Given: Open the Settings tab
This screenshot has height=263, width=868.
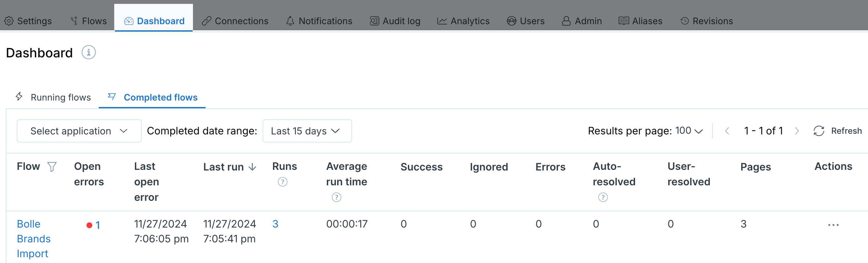Looking at the screenshot, I should click(28, 21).
